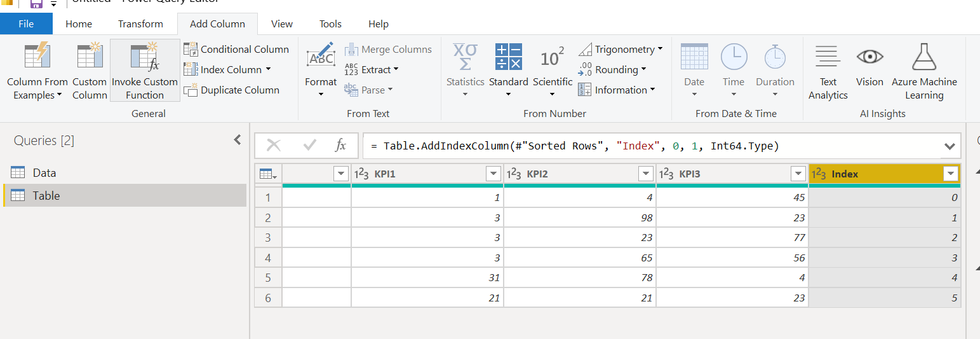Viewport: 980px width, 339px height.
Task: Select the Add Column tab
Action: point(217,24)
